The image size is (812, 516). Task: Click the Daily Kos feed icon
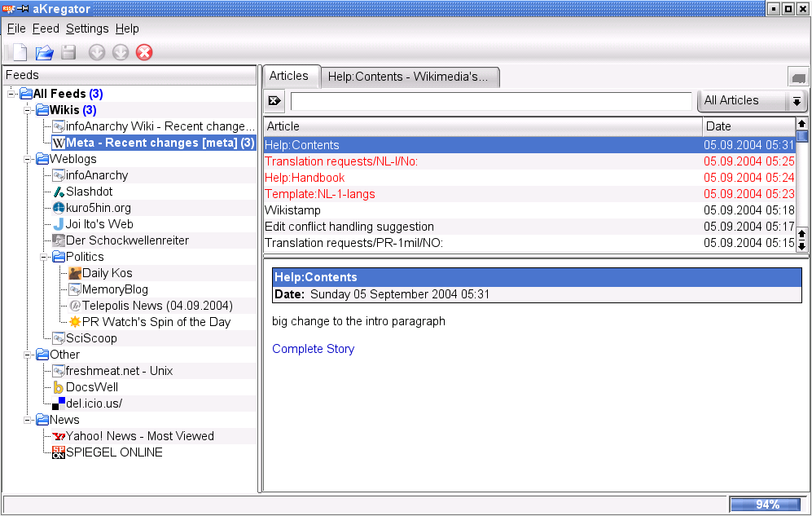[75, 273]
